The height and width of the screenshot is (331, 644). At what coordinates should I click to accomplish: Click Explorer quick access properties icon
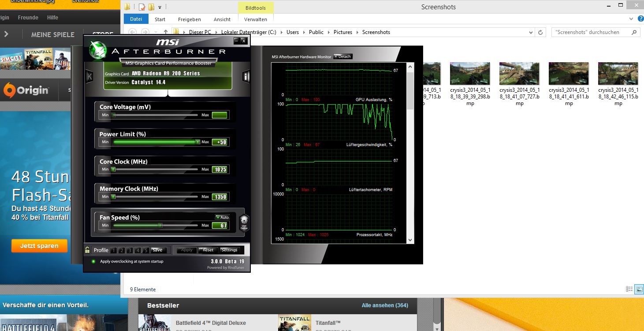pyautogui.click(x=141, y=7)
